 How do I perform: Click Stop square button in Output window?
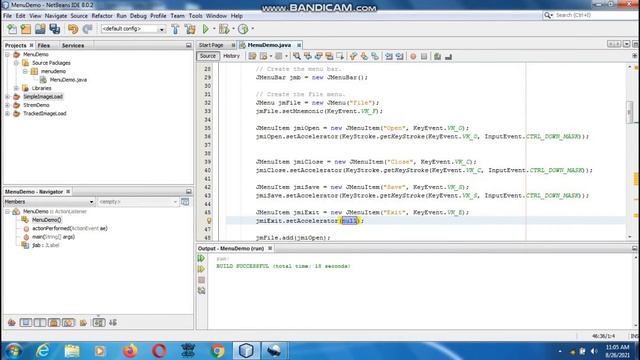coord(201,280)
